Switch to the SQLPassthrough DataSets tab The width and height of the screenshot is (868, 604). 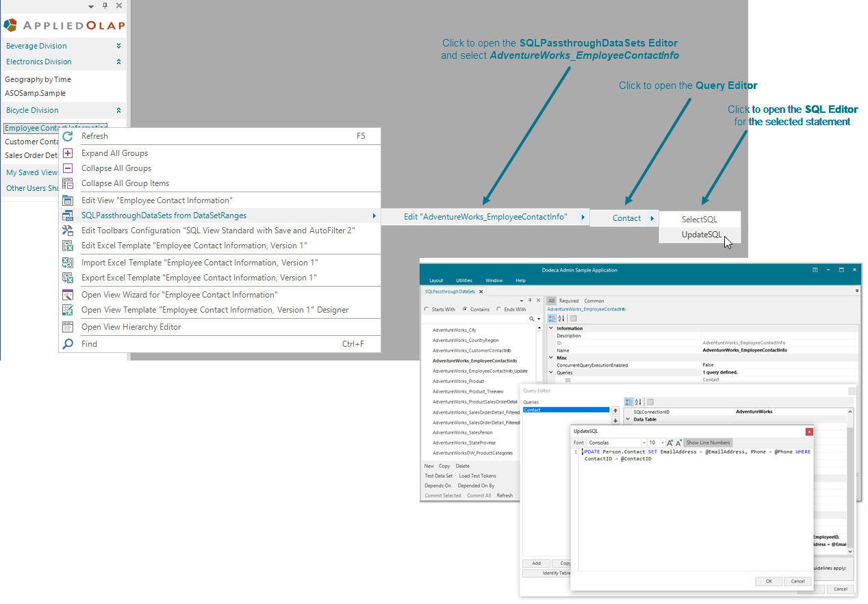coord(454,291)
